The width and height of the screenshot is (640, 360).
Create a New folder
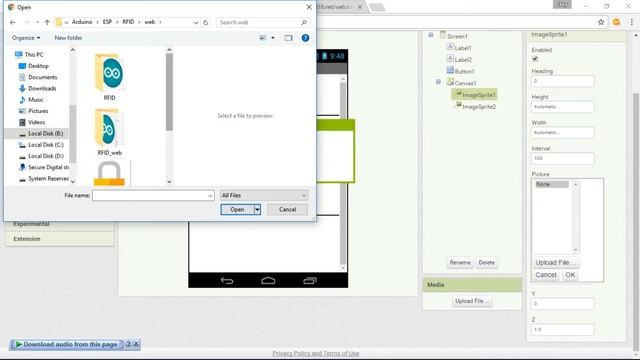pyautogui.click(x=68, y=38)
